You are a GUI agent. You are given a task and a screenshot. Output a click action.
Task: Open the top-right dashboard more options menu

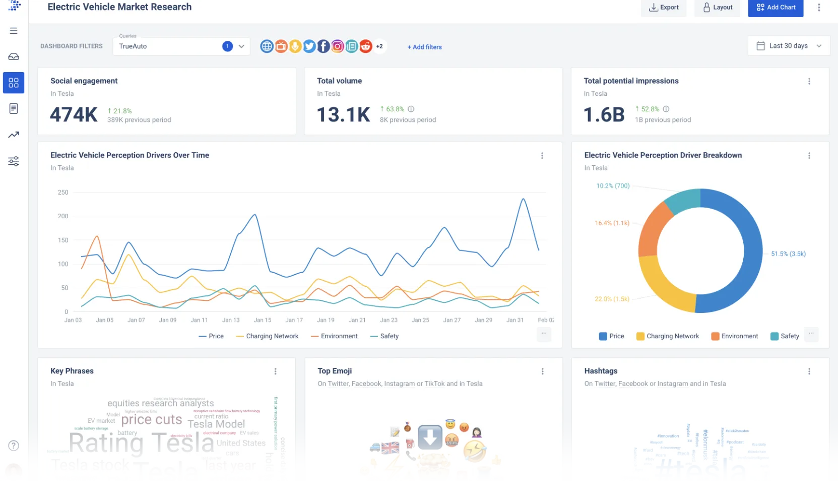pyautogui.click(x=819, y=8)
